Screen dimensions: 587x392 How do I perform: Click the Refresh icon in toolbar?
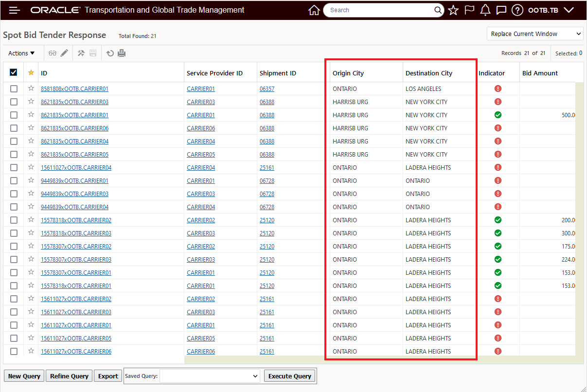[x=110, y=53]
